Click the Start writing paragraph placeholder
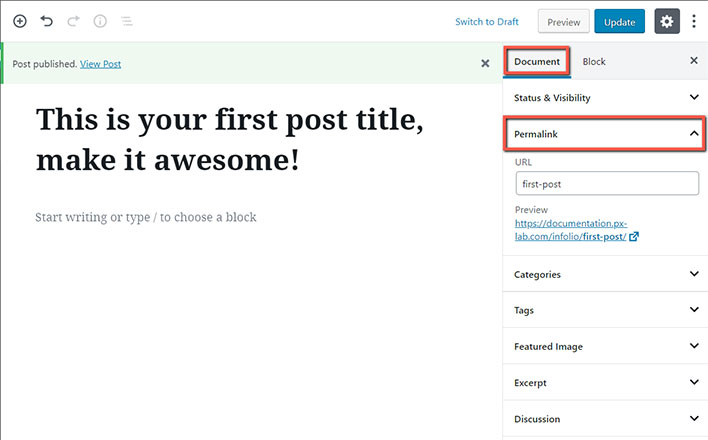The image size is (708, 440). click(146, 217)
